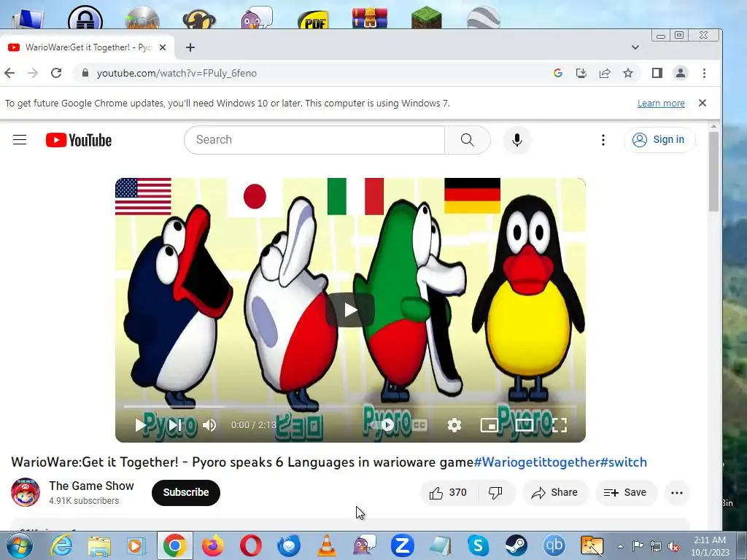Open Chrome three-dot menu

704,73
